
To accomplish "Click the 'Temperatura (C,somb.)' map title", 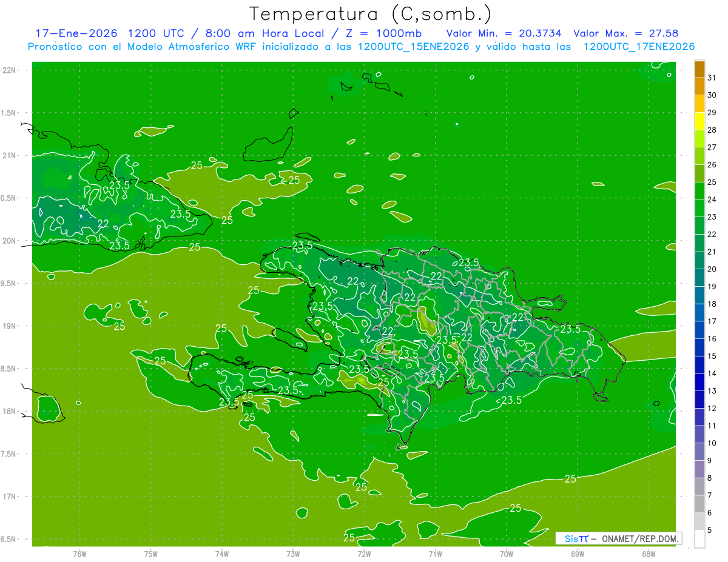I will point(371,15).
